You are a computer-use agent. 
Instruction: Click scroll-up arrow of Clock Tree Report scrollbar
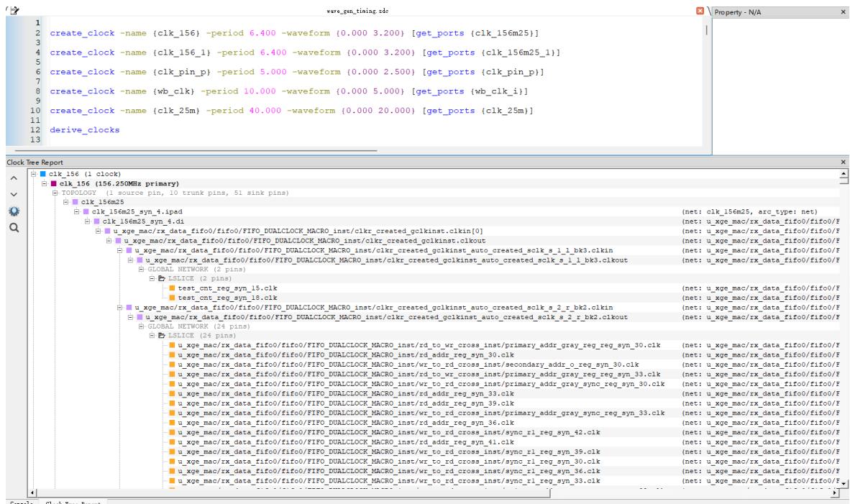(x=844, y=174)
